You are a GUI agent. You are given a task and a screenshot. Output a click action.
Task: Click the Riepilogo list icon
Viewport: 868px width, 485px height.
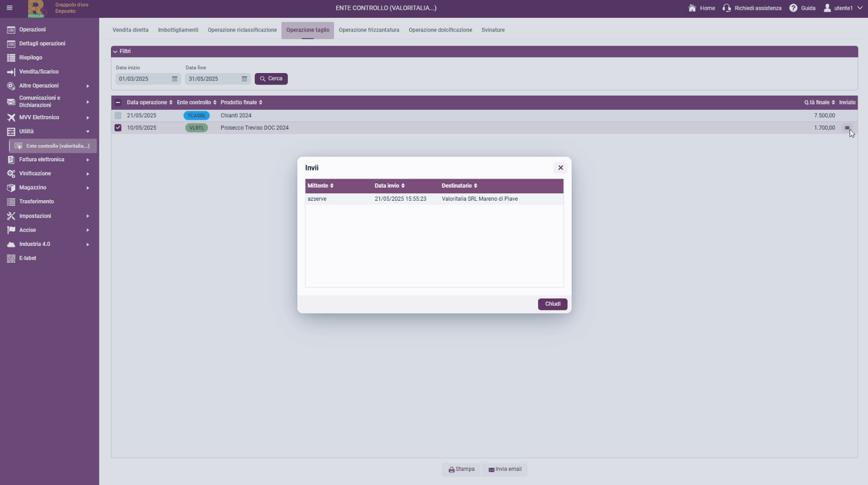pos(11,58)
